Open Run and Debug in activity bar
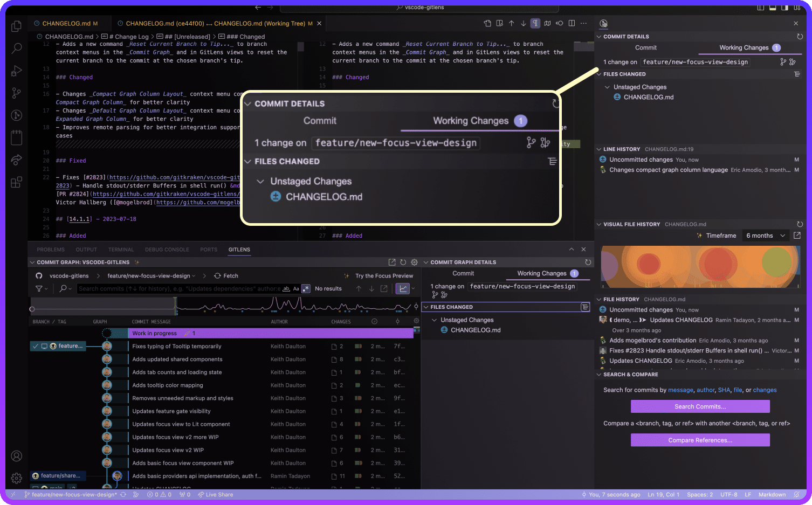 (17, 71)
